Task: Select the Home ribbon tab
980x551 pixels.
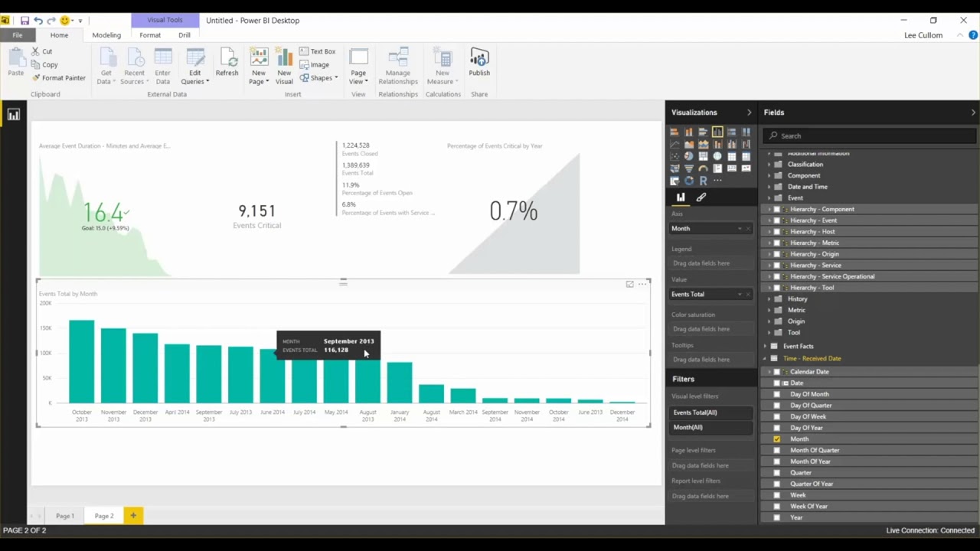Action: (59, 35)
